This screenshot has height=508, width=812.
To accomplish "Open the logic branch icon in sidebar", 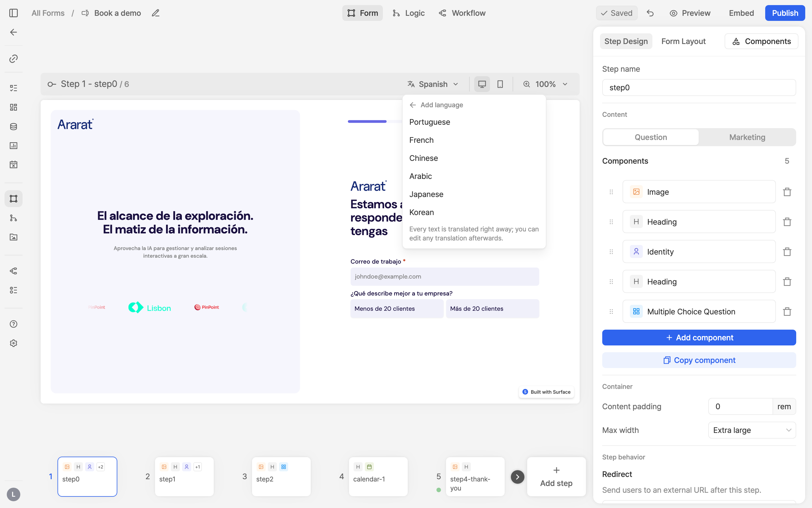I will click(x=14, y=218).
